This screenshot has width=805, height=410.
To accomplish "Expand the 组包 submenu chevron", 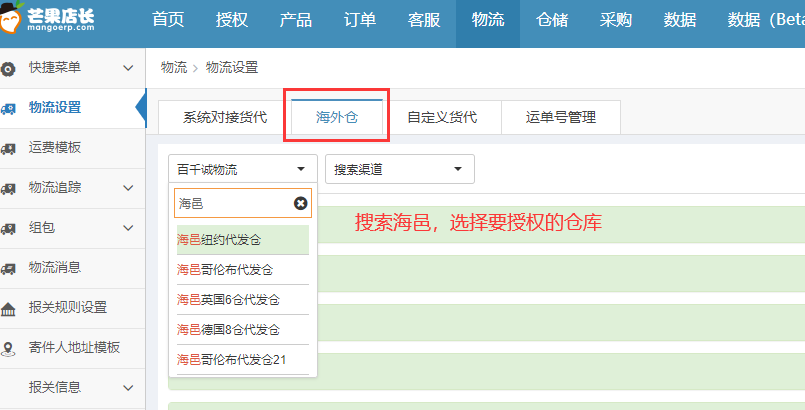I will 128,228.
